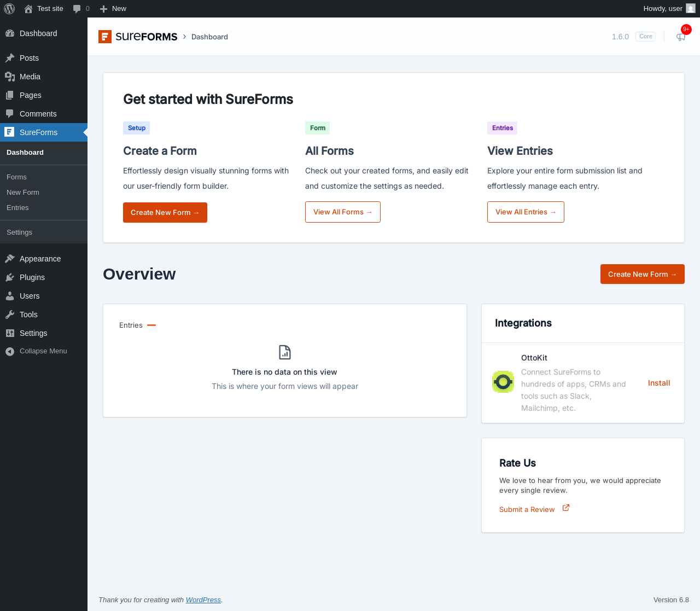Open the WordPress logo menu
700x611 pixels.
click(9, 9)
